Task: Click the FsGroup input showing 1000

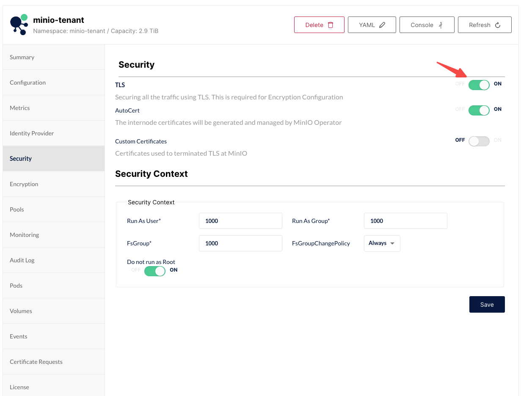Action: [240, 243]
